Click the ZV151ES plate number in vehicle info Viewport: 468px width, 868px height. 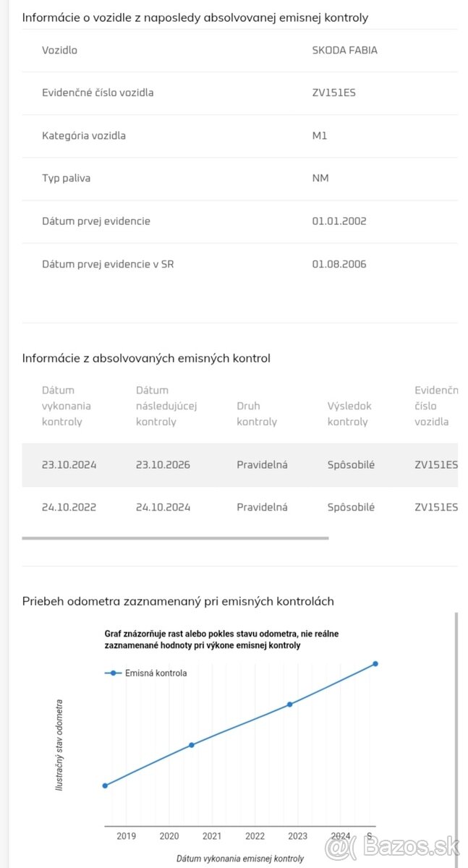click(334, 93)
